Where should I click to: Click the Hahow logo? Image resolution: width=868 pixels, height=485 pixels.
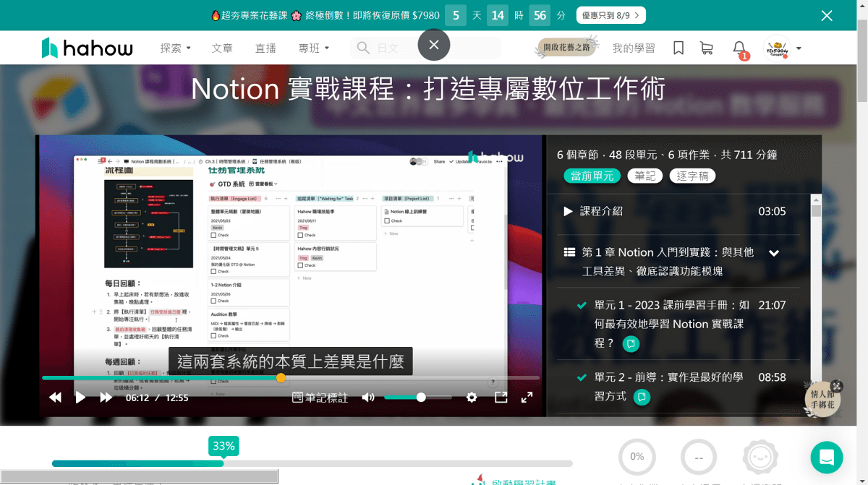87,48
